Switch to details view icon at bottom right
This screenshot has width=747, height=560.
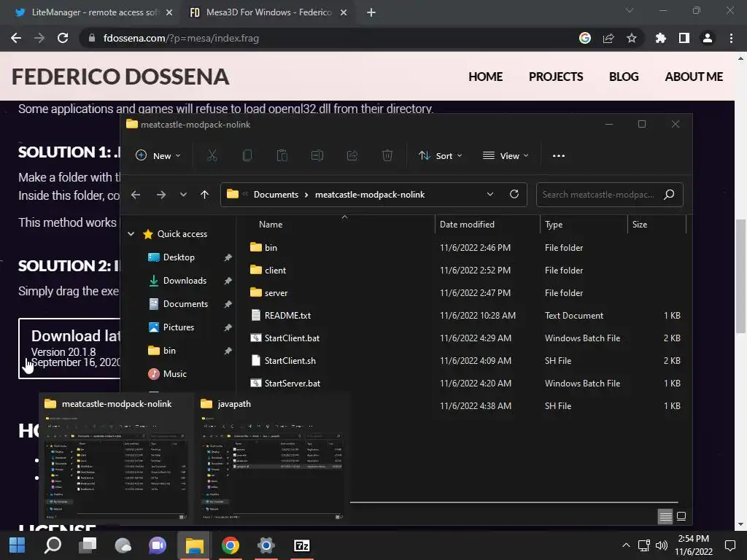(x=665, y=516)
